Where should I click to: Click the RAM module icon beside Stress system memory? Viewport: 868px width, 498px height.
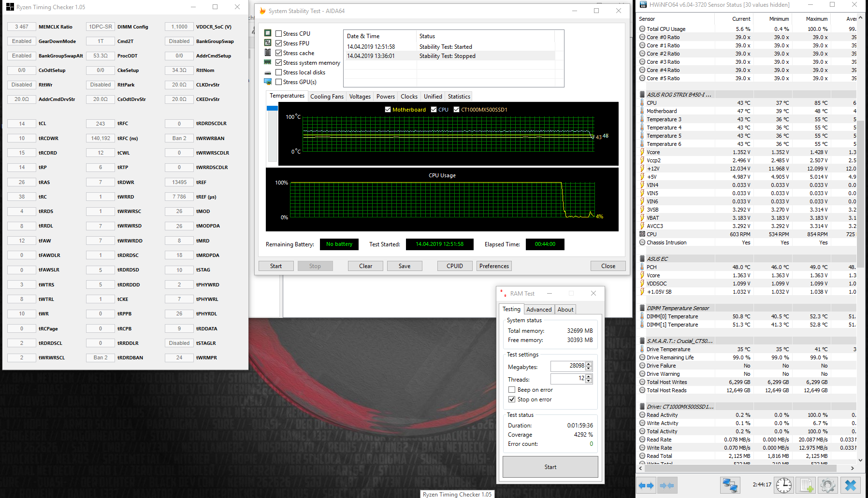268,62
